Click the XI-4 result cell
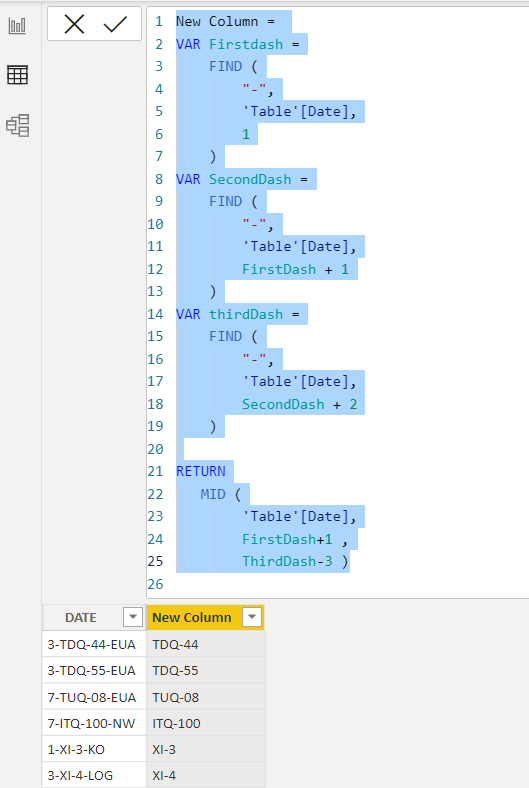Image resolution: width=529 pixels, height=788 pixels. pos(205,775)
